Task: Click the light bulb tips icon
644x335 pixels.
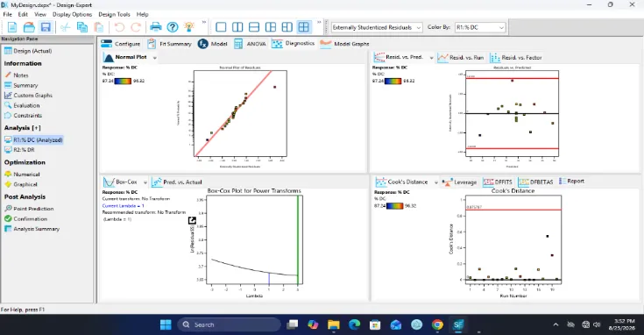Action: coord(189,27)
